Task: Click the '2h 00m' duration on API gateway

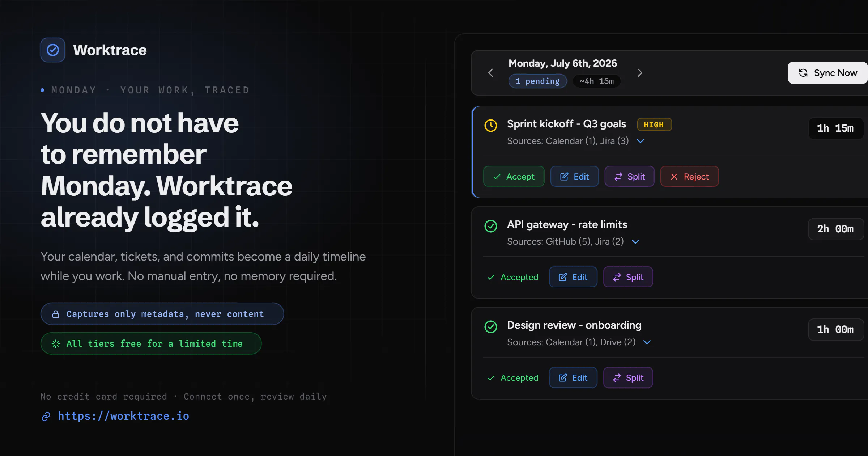Action: [835, 229]
